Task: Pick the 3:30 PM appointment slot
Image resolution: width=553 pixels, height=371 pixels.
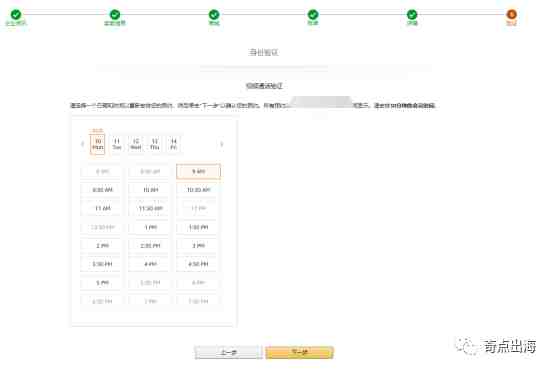Action: [x=103, y=264]
